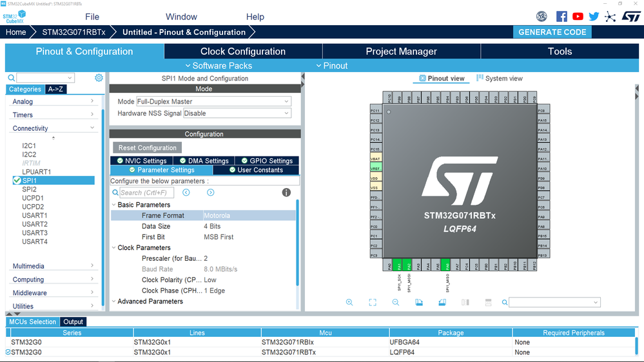
Task: Open the Window menu
Action: point(181,17)
